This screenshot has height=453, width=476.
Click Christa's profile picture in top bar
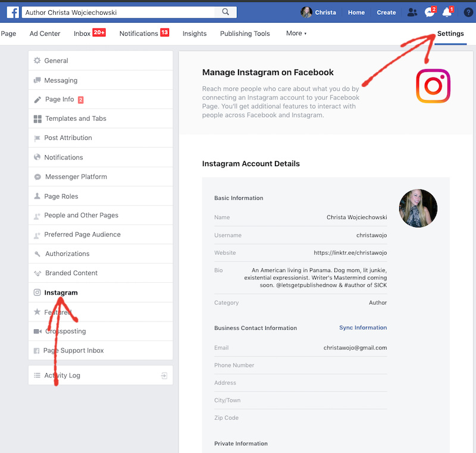tap(306, 12)
